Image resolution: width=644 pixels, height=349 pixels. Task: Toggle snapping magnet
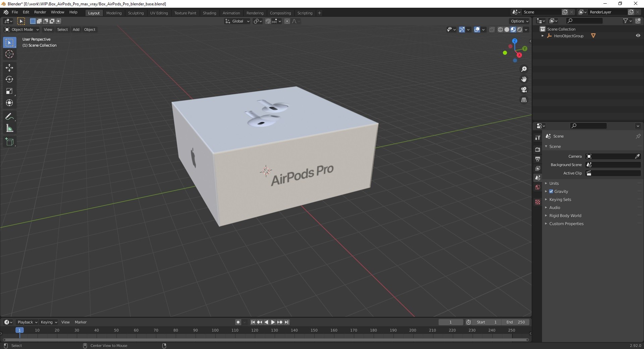pyautogui.click(x=268, y=21)
